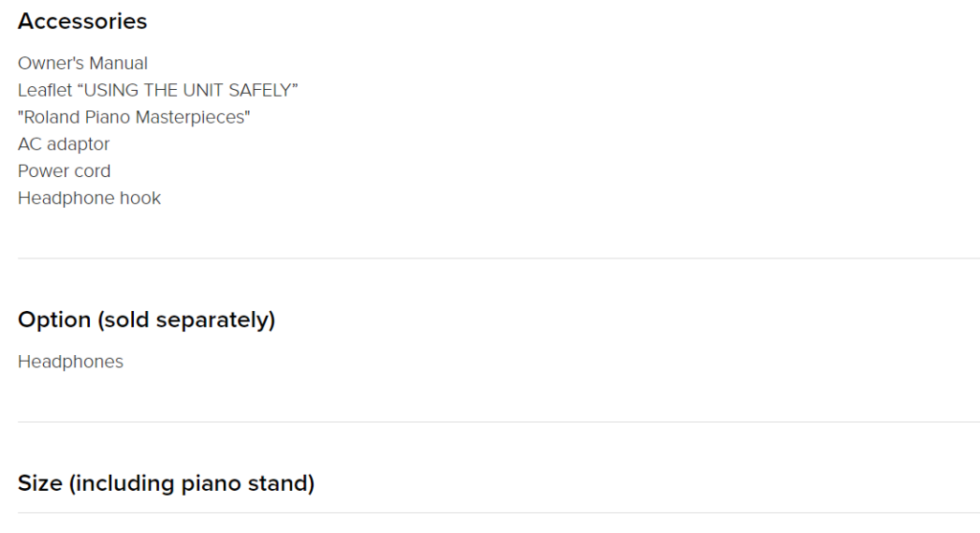This screenshot has width=980, height=533.
Task: Click the word cord in Power cord
Action: (x=93, y=171)
